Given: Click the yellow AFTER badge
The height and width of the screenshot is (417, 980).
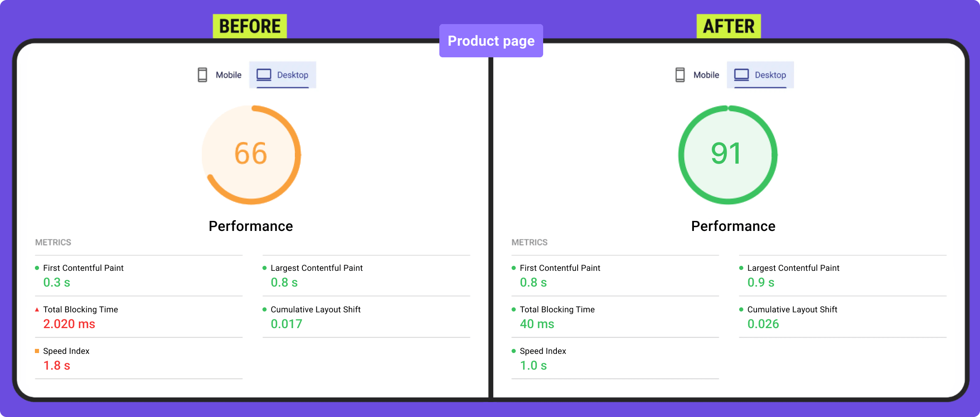Looking at the screenshot, I should click(728, 26).
